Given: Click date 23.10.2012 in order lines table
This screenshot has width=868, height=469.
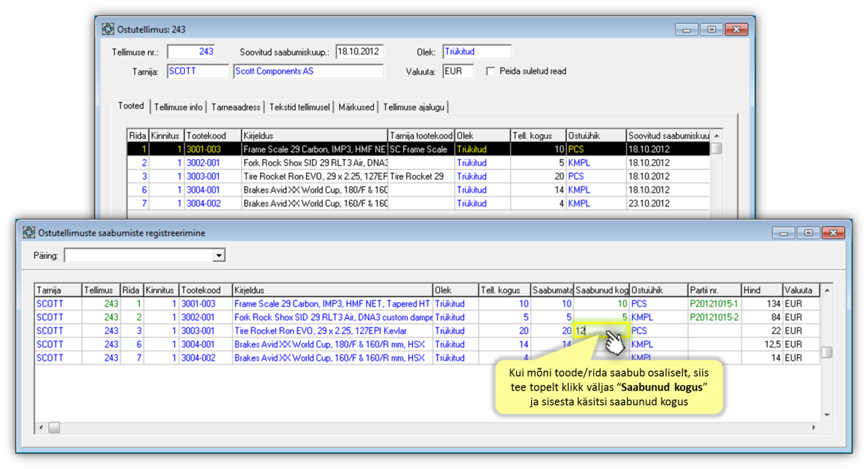Looking at the screenshot, I should (x=648, y=203).
